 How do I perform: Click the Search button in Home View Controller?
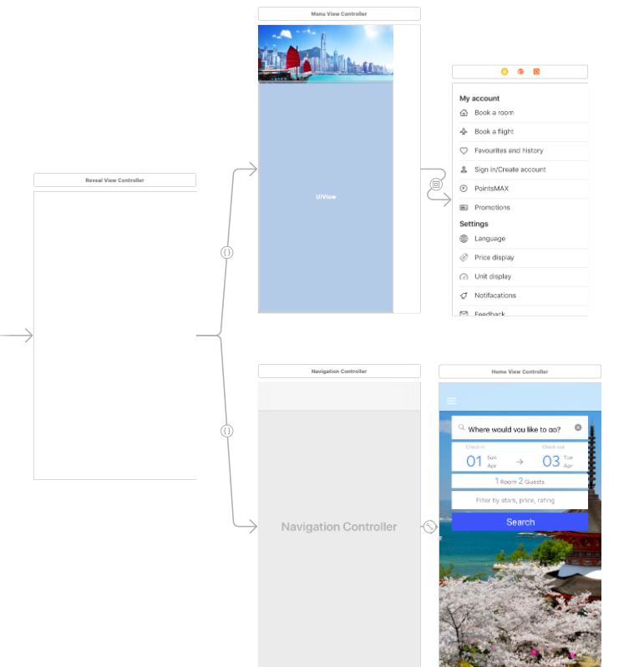[520, 522]
